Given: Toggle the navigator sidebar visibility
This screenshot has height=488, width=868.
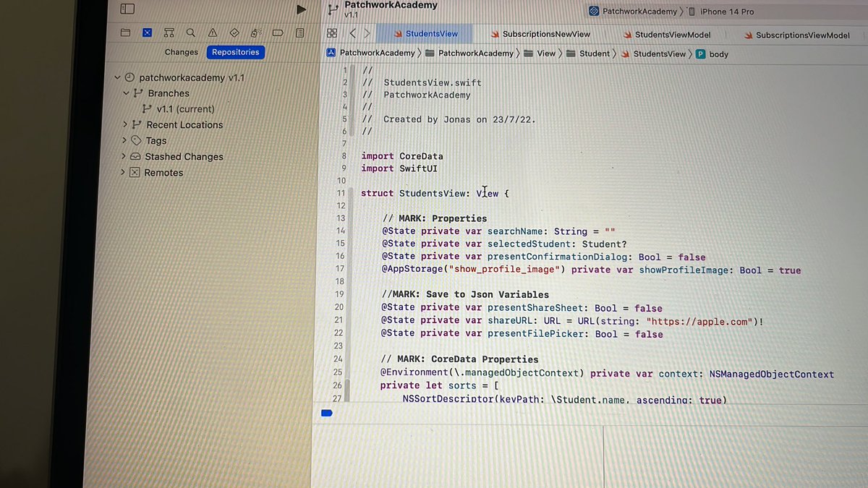Looking at the screenshot, I should tap(127, 9).
